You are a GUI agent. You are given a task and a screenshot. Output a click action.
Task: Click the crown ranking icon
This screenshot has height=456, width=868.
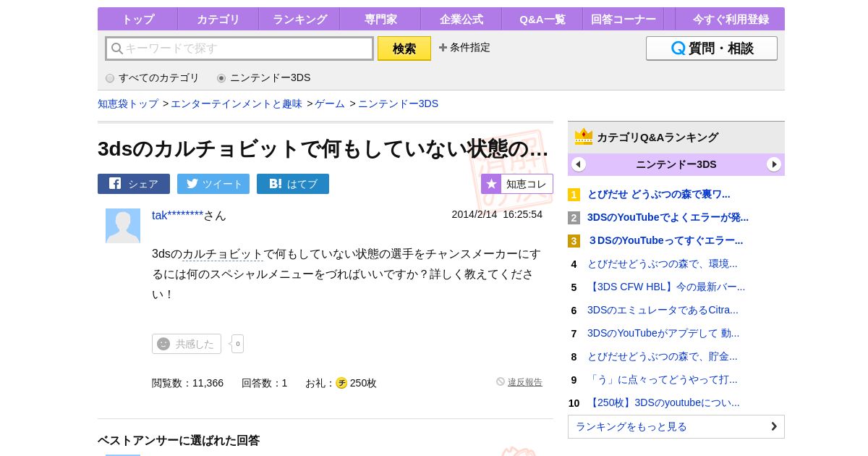(x=584, y=137)
